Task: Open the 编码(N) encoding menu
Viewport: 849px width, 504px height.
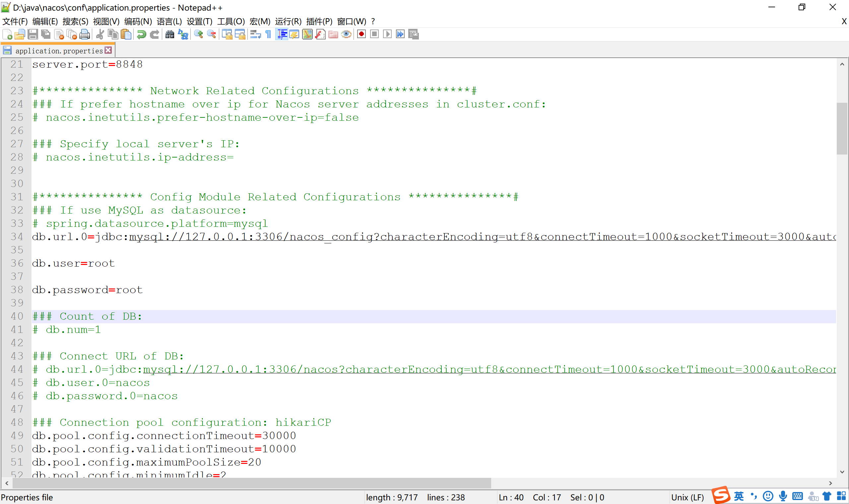Action: click(x=138, y=22)
